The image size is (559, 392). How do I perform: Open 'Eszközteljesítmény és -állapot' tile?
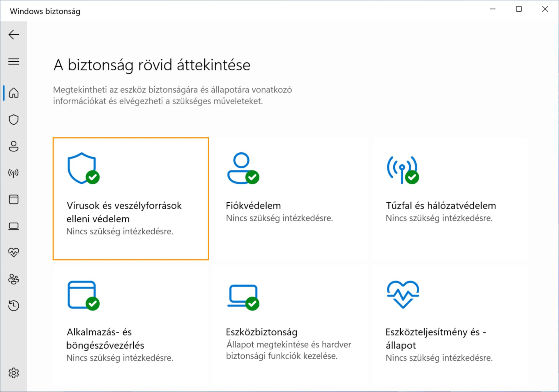coord(450,325)
